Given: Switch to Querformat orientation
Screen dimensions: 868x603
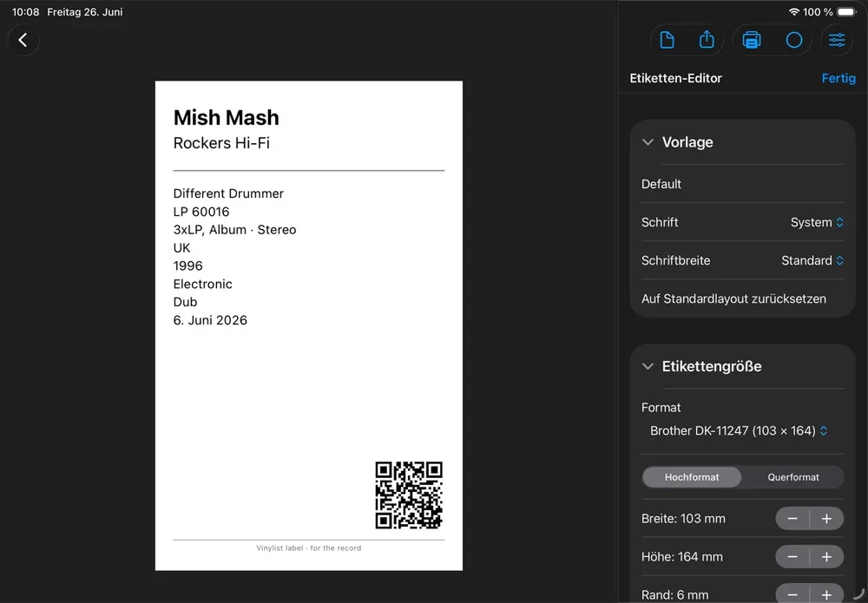Looking at the screenshot, I should tap(792, 477).
